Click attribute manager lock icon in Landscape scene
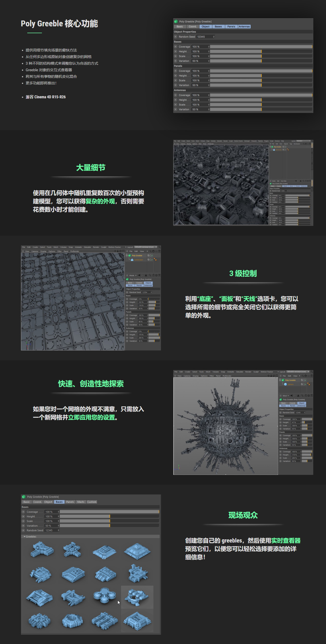326x644 pixels. (153, 275)
